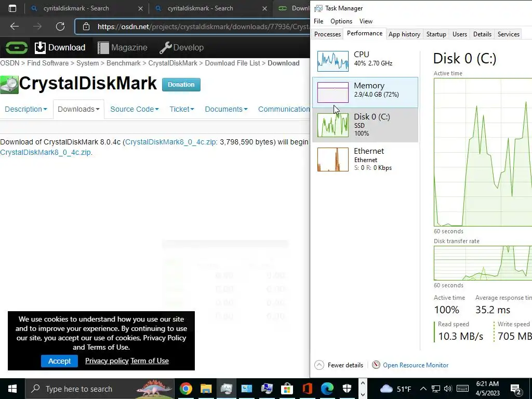532x399 pixels.
Task: Accept the cookies notice
Action: tap(59, 361)
